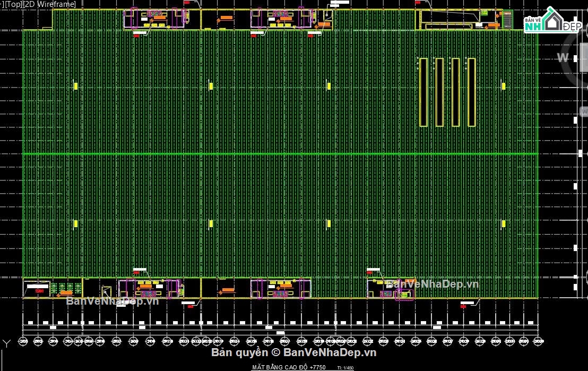Select the drawing title MẶT BẰNG CAO ĐỘ +7750
Image resolution: width=588 pixels, height=371 pixels.
[x=289, y=367]
